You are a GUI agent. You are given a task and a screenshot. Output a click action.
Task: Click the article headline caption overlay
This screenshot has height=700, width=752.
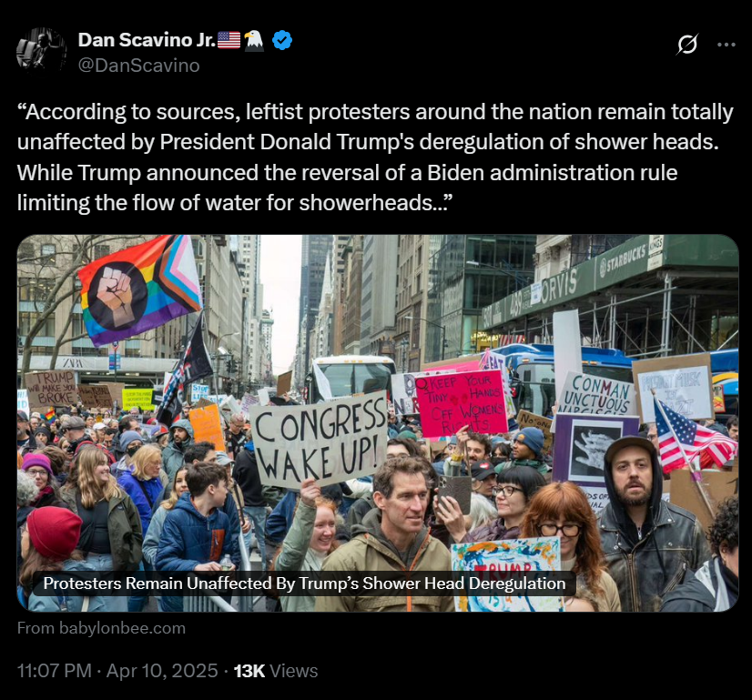click(x=305, y=583)
